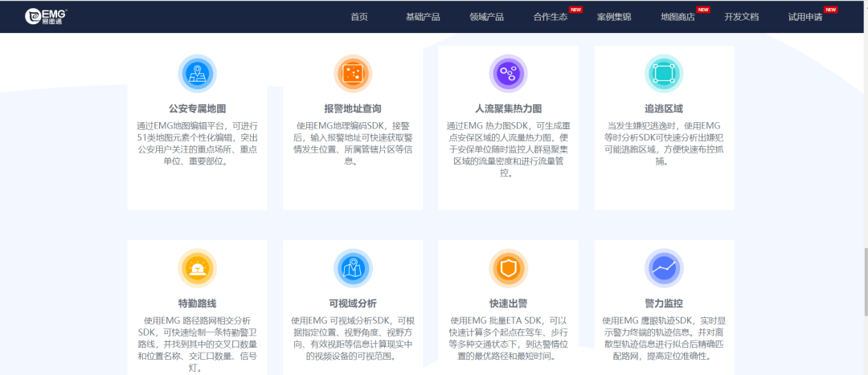Click the NEW badge on 地图商店
868x375 pixels.
[703, 10]
